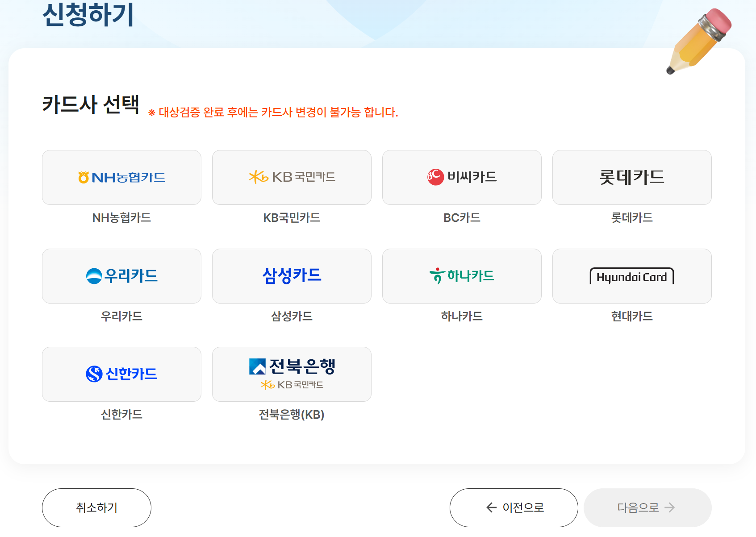The height and width of the screenshot is (537, 756).
Task: Click the '전북은행(KB)' caption text
Action: coord(292,415)
